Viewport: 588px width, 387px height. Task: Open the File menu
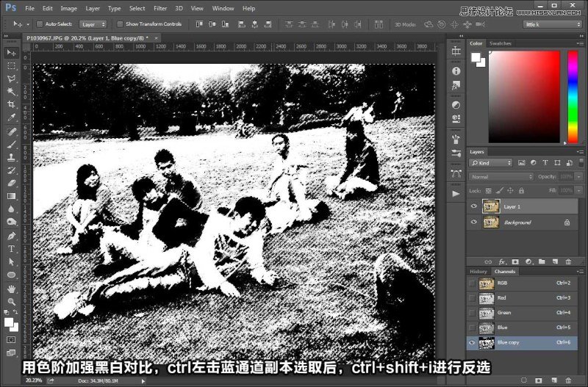(x=29, y=8)
